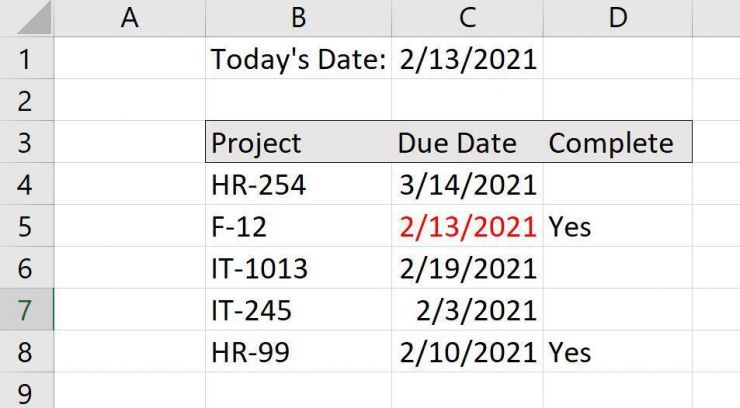Click the Yes cell for HR-99
The height and width of the screenshot is (408, 740).
pos(617,352)
